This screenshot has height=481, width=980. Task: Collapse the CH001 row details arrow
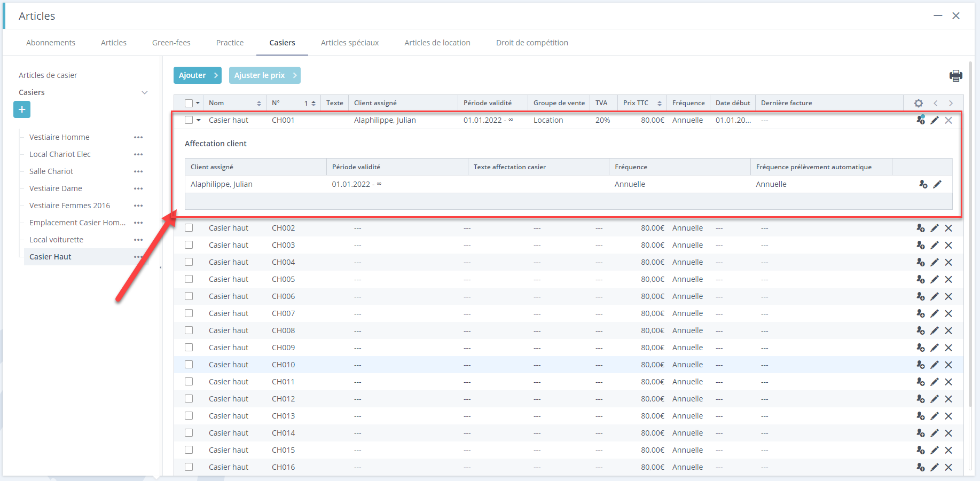199,120
